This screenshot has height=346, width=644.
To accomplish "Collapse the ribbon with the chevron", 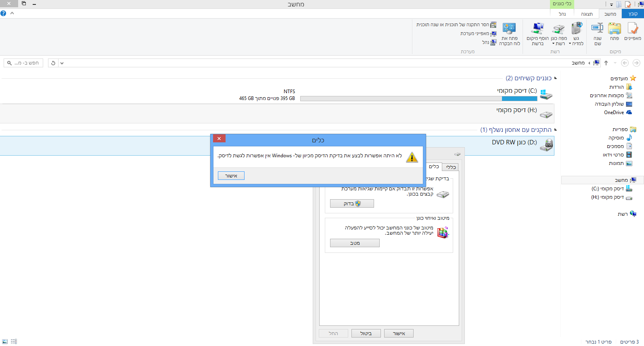I will [12, 13].
